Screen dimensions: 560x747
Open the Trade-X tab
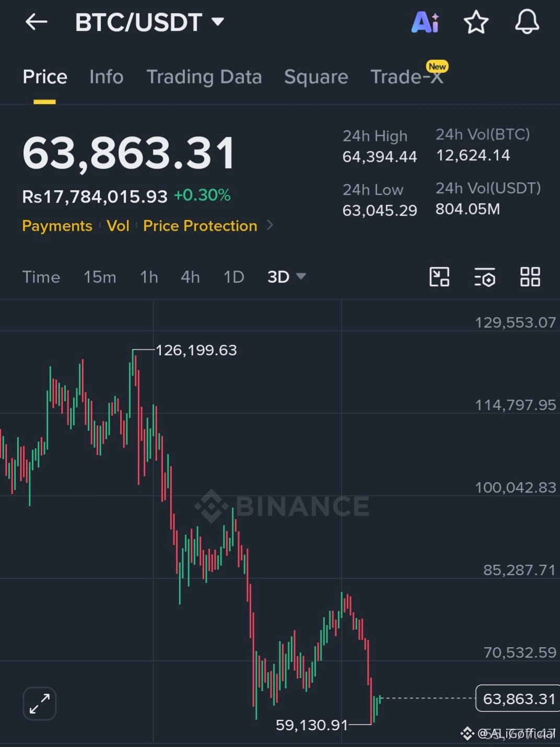(407, 76)
